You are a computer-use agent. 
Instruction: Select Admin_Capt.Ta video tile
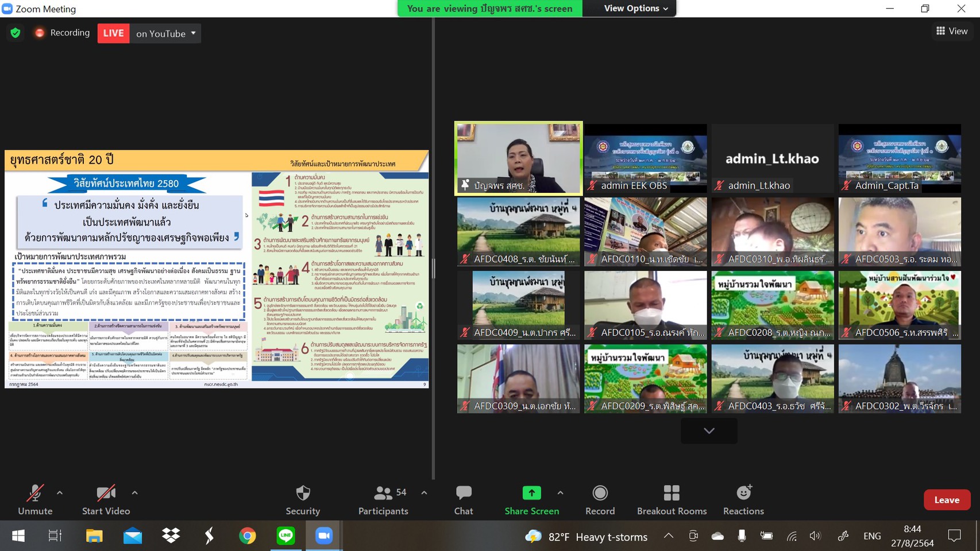pyautogui.click(x=900, y=158)
